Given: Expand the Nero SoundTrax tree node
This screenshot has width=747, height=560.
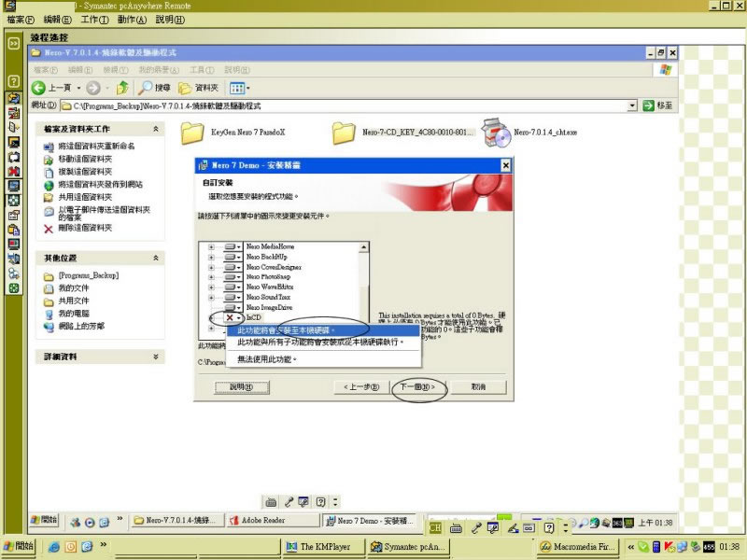Looking at the screenshot, I should (x=211, y=298).
